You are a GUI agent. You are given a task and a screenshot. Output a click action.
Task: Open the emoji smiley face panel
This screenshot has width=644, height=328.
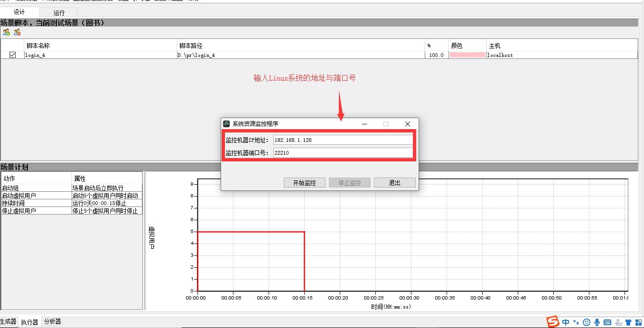pos(587,322)
